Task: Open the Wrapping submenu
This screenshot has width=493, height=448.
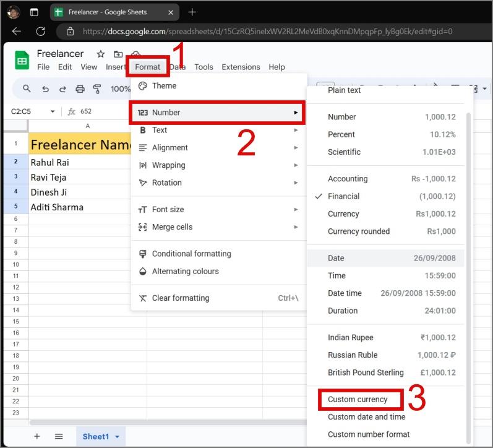Action: coord(219,165)
